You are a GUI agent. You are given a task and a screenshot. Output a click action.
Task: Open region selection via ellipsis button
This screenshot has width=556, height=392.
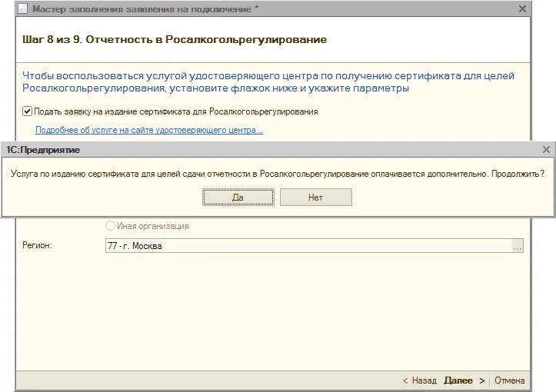coord(518,246)
